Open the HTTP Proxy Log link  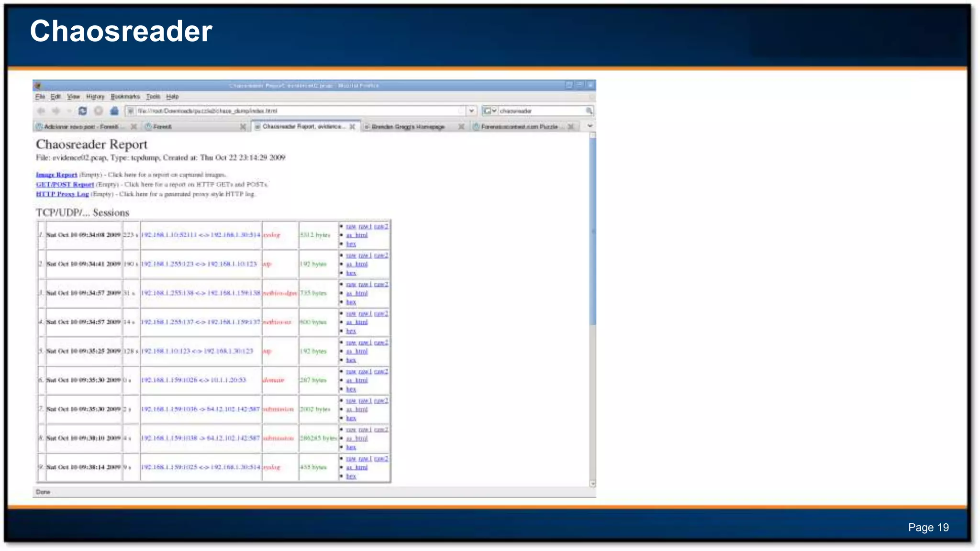pyautogui.click(x=63, y=194)
